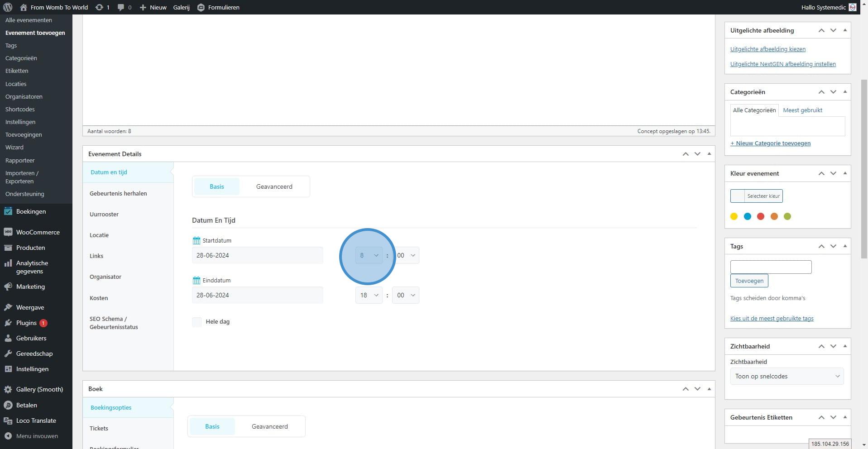The height and width of the screenshot is (449, 868).
Task: Open the end minute dropdown
Action: [x=405, y=295]
